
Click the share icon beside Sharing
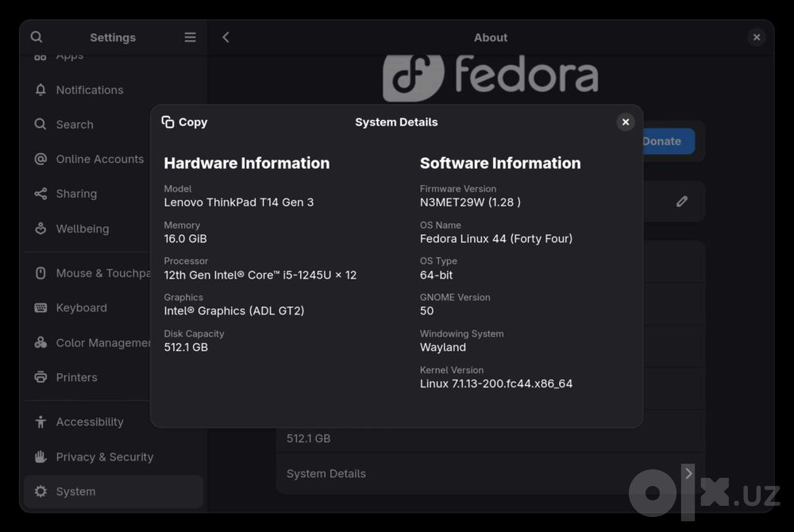(x=40, y=194)
